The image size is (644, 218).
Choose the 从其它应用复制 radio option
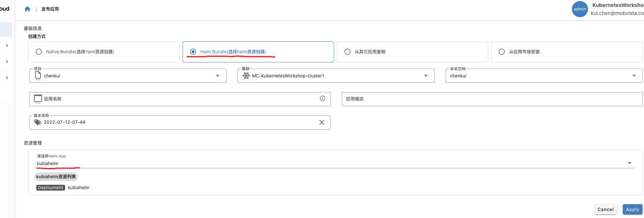coord(347,52)
